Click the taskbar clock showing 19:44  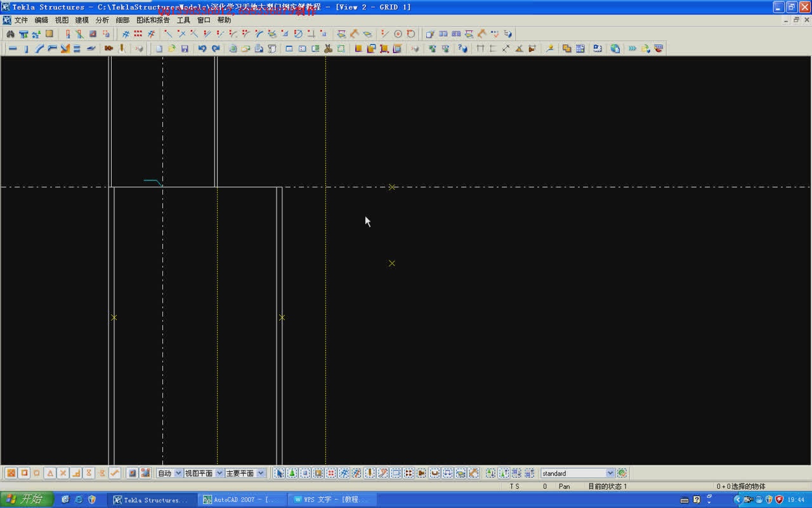point(796,500)
